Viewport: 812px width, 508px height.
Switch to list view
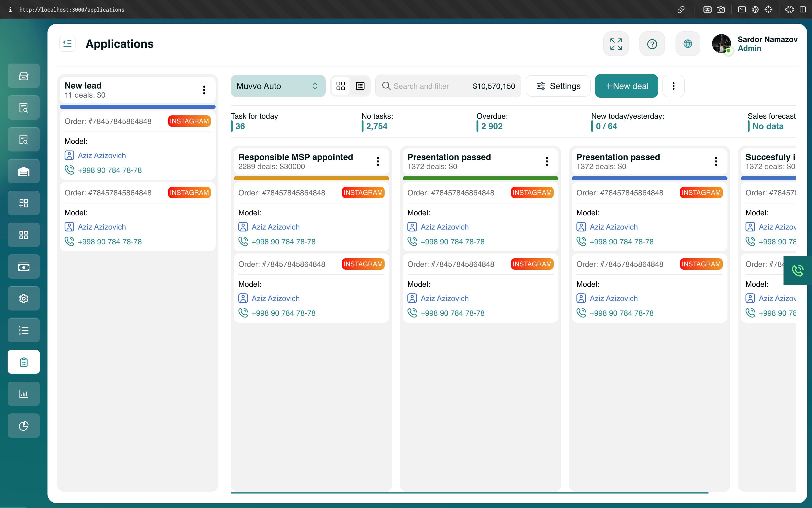click(360, 86)
